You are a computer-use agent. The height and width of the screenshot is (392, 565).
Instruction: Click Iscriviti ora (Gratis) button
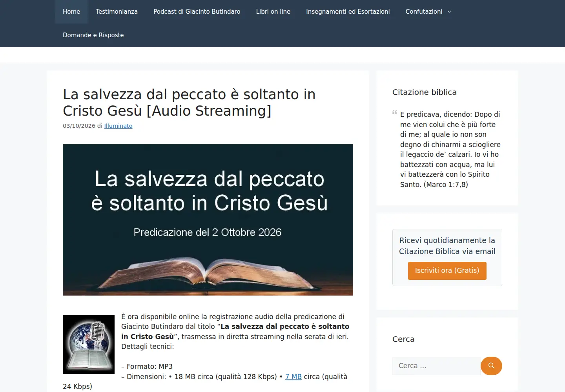tap(447, 270)
